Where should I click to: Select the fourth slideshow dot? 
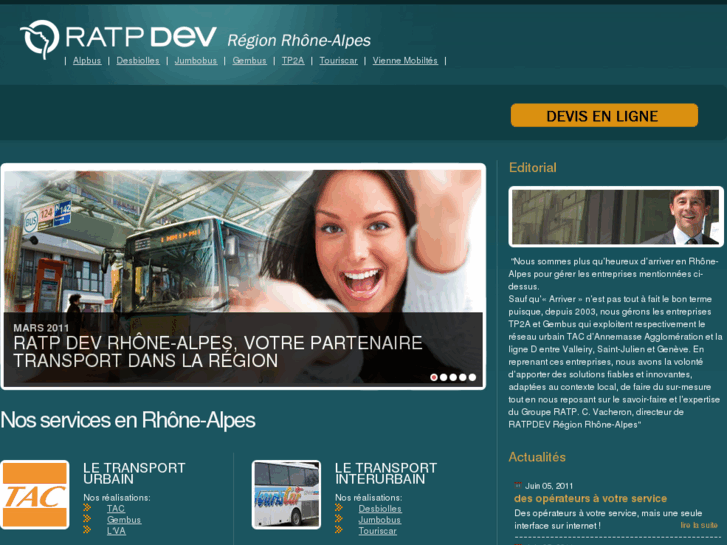click(463, 377)
